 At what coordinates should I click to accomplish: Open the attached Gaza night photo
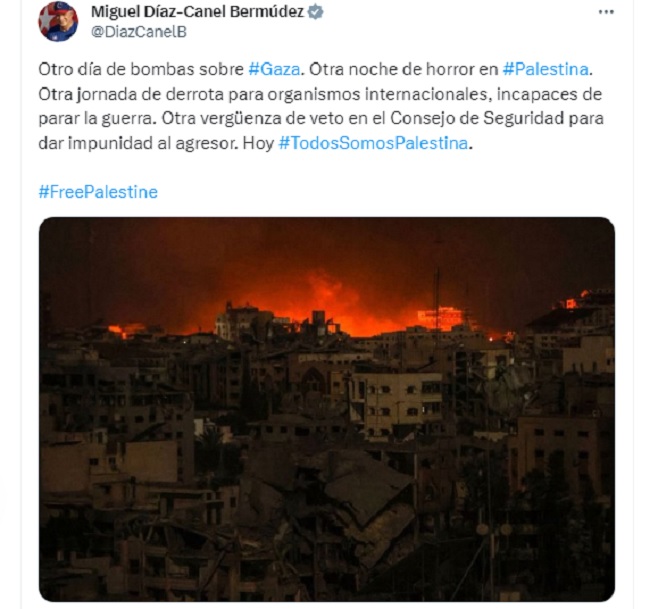click(327, 409)
